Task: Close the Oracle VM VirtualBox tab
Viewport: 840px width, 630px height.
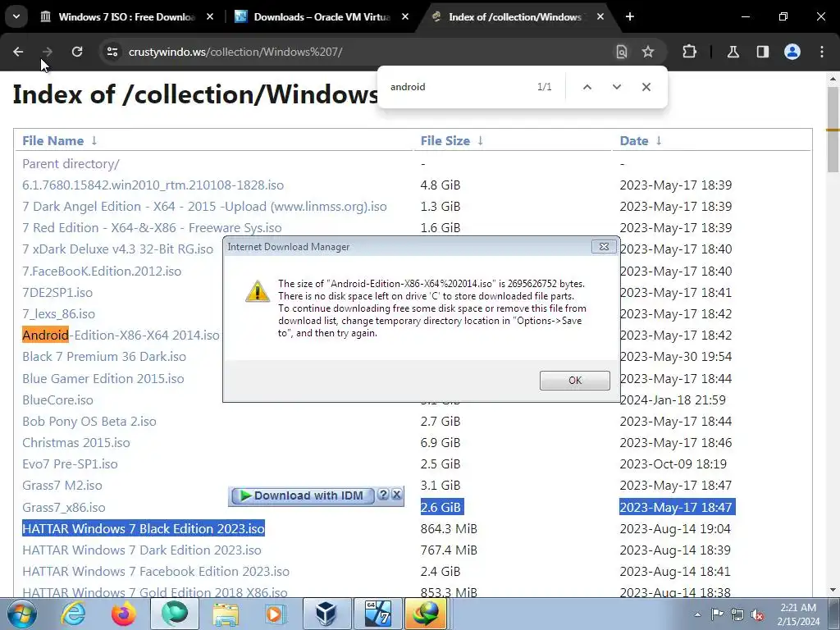Action: (x=405, y=16)
